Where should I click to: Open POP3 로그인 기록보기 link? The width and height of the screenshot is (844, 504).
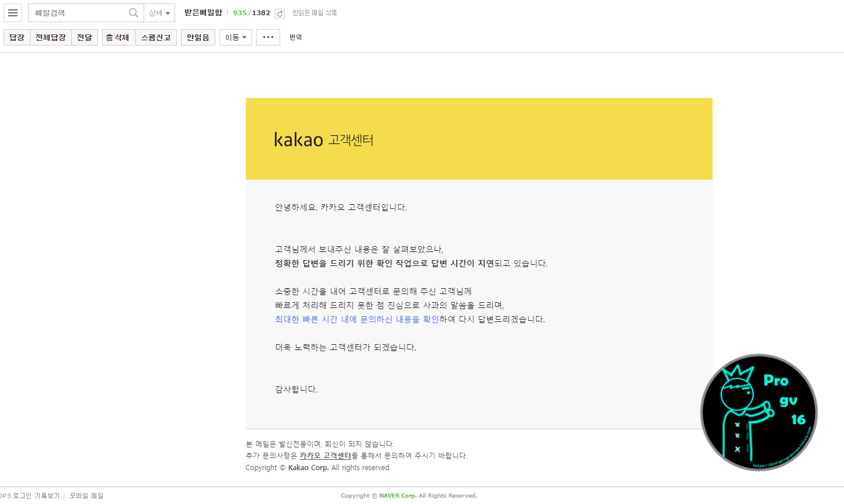tap(30, 496)
